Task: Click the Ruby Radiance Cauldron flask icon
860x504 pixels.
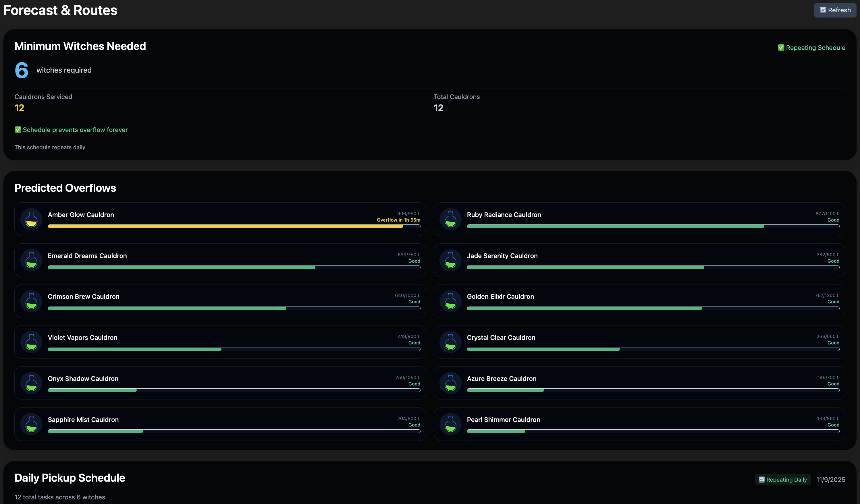Action: click(450, 219)
